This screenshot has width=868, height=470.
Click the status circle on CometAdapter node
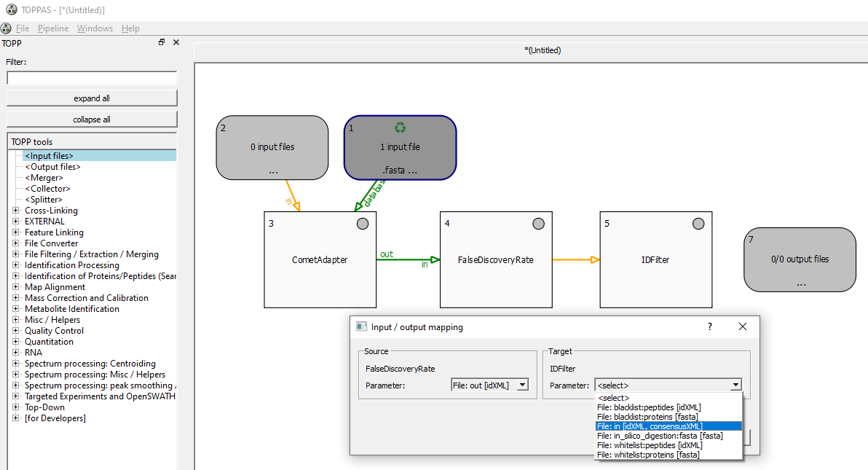[x=363, y=224]
